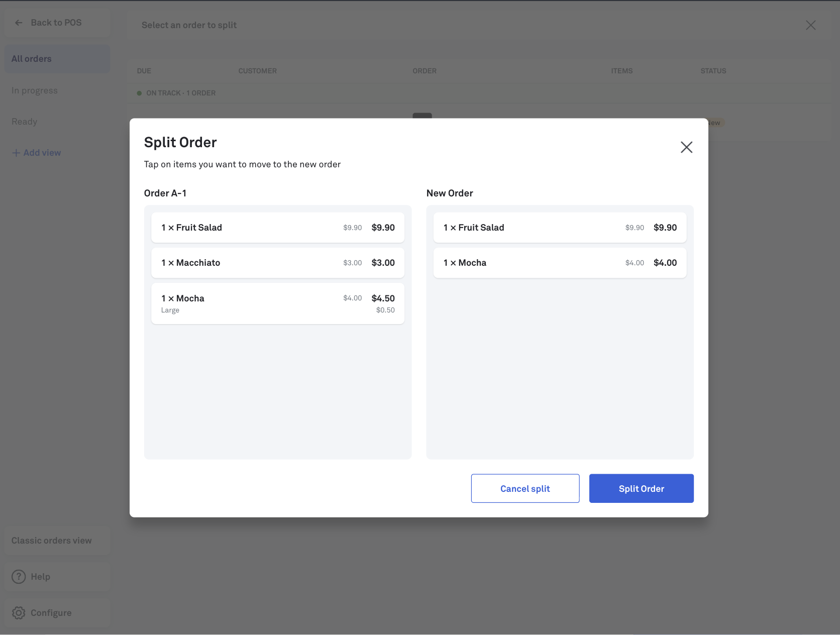840x635 pixels.
Task: Click the ORDER column header
Action: click(425, 71)
